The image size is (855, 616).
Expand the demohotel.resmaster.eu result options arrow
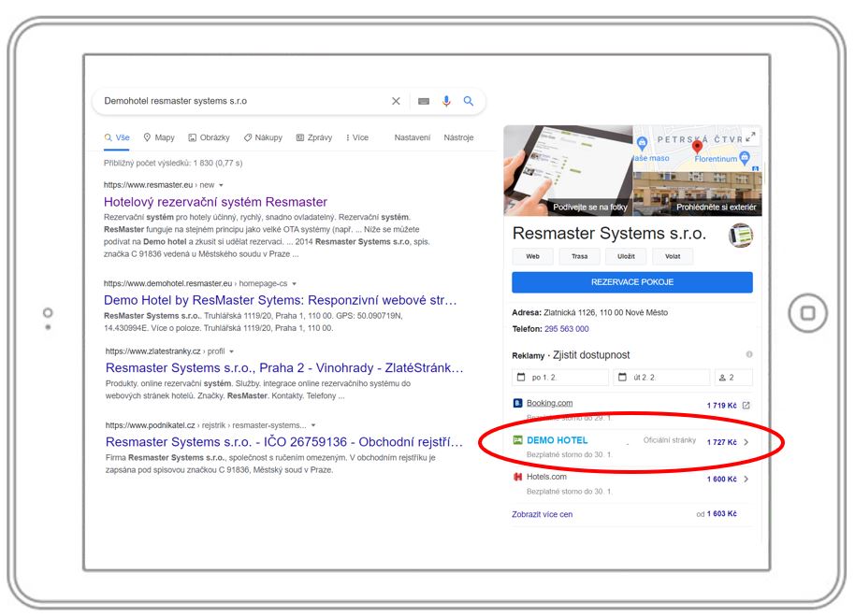294,284
